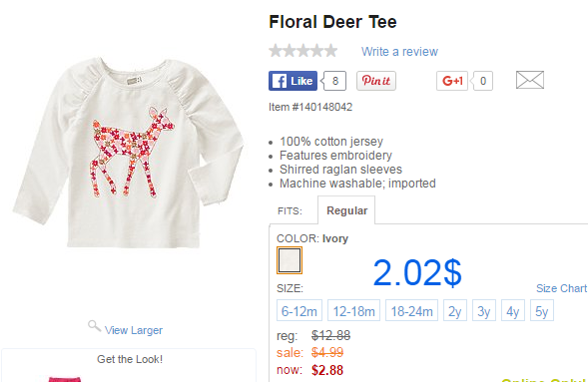This screenshot has width=588, height=382.
Task: Open the Size Chart link
Action: [561, 288]
